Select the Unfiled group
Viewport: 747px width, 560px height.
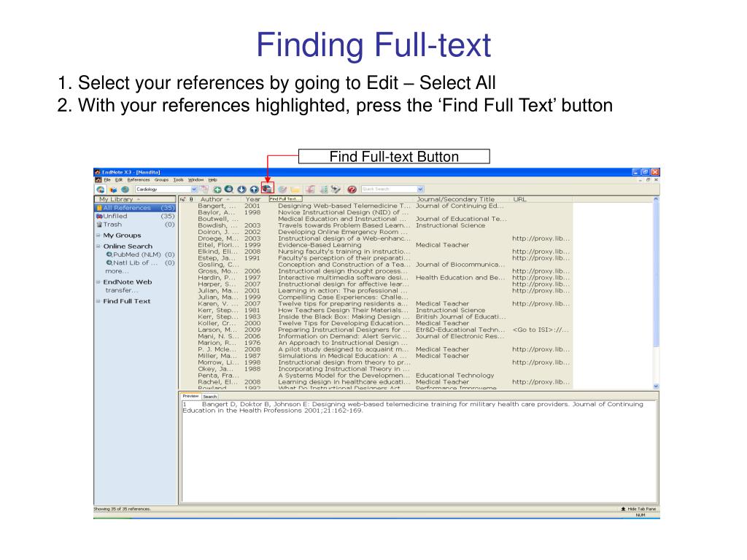pos(135,216)
